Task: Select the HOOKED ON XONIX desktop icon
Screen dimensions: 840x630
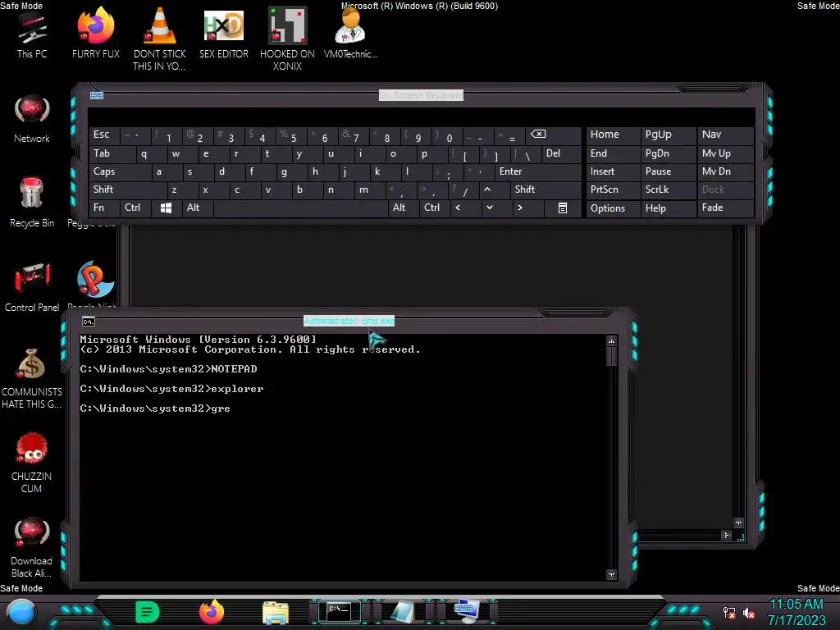Action: click(x=288, y=39)
